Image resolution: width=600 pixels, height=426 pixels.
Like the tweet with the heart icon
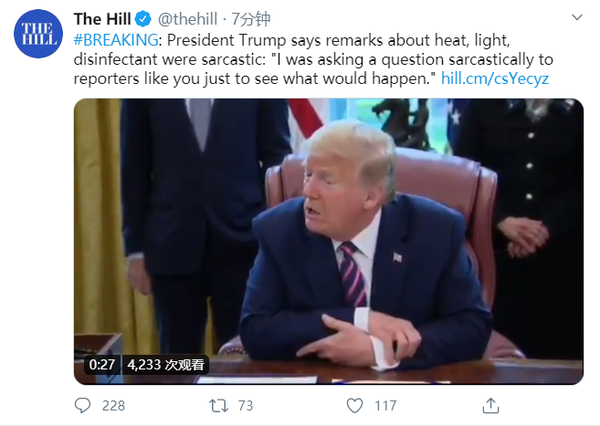point(354,405)
